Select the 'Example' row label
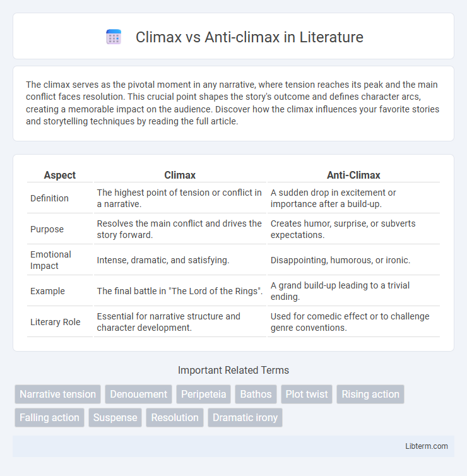The image size is (467, 476). (x=47, y=291)
